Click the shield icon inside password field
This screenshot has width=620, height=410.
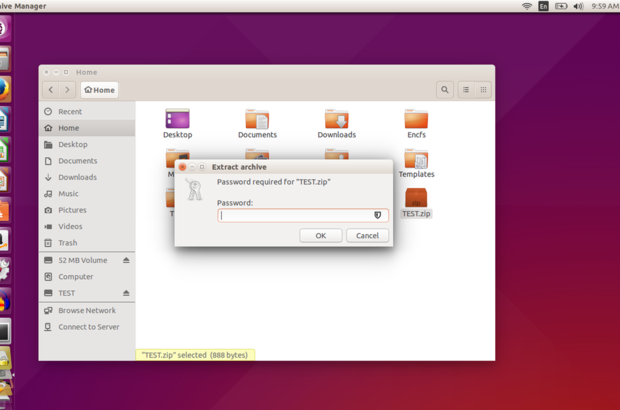[x=378, y=215]
